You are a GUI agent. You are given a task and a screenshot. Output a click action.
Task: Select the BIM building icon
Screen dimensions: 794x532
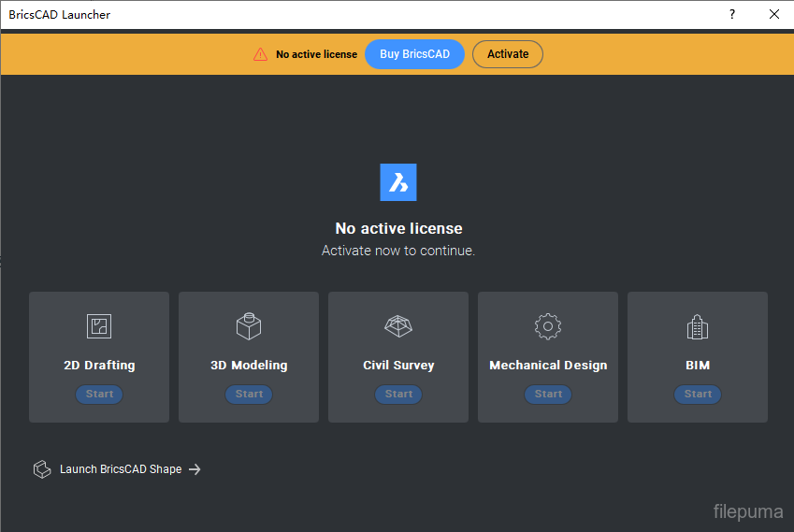[698, 326]
